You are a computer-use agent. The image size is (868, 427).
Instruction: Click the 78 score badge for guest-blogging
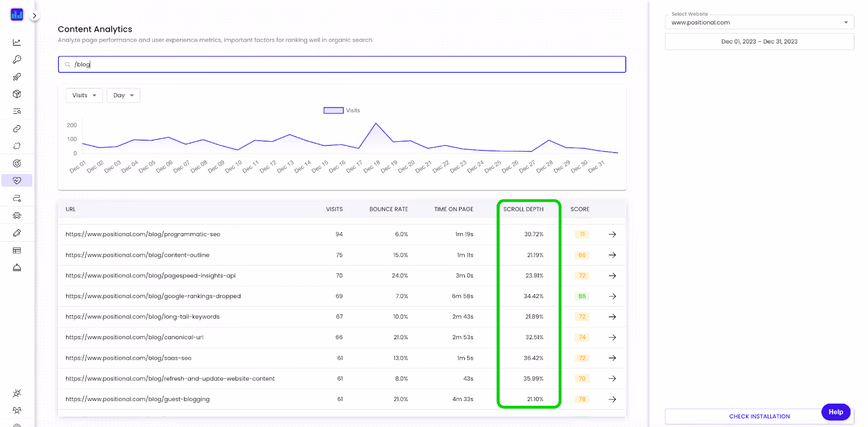tap(582, 399)
